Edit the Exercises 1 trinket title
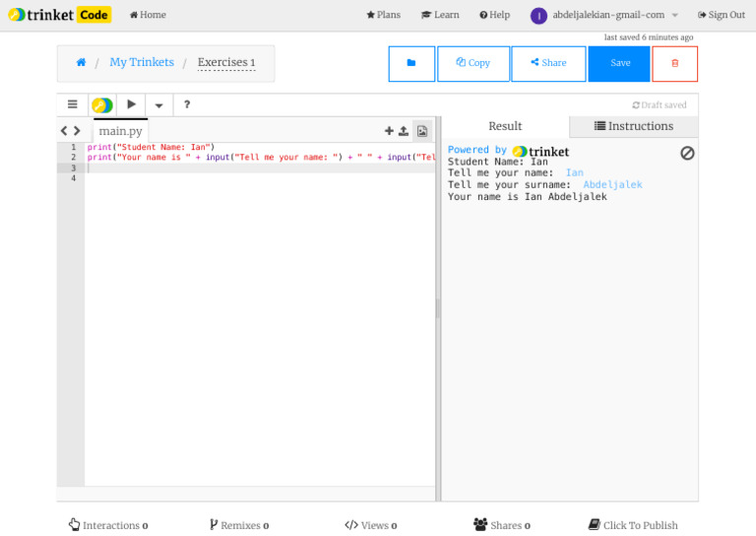The image size is (756, 536). [226, 63]
